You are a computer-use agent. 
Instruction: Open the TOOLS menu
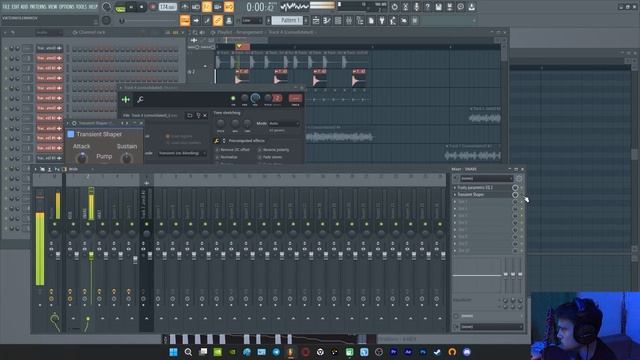pos(82,7)
